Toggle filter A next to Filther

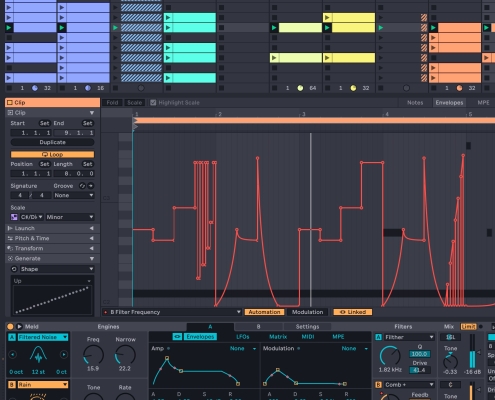[378, 337]
